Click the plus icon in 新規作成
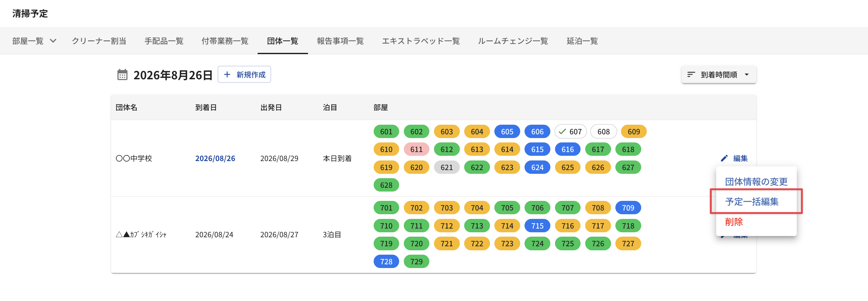This screenshot has height=301, width=868. pyautogui.click(x=227, y=74)
